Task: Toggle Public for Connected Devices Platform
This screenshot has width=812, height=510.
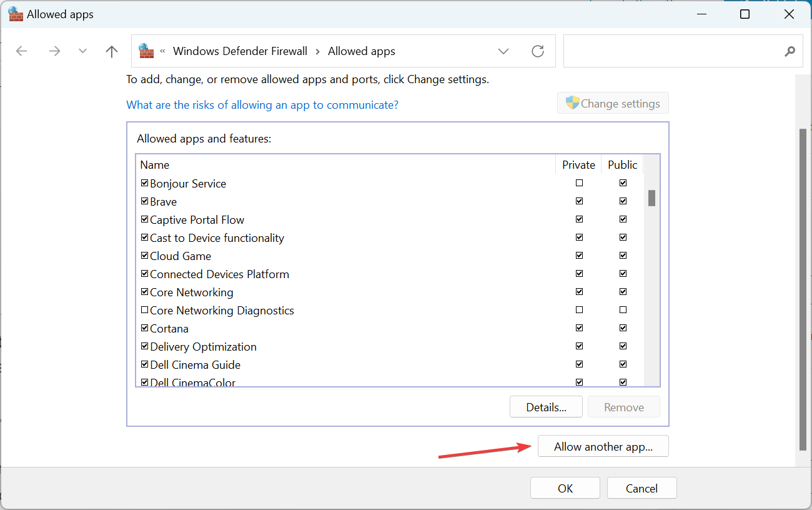Action: pos(623,274)
